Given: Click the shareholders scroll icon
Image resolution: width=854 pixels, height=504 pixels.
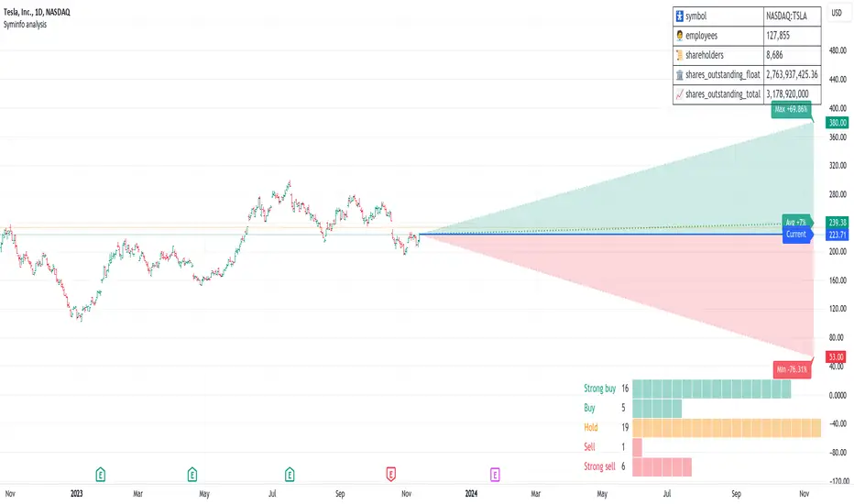Looking at the screenshot, I should 679,54.
